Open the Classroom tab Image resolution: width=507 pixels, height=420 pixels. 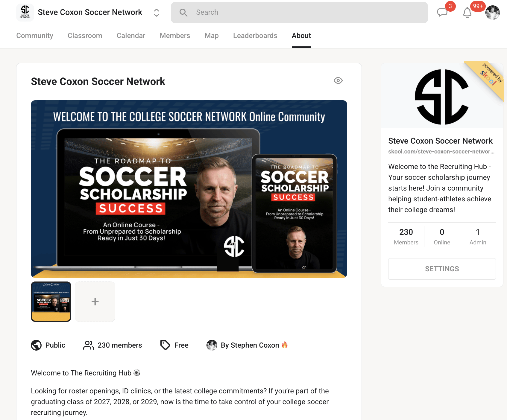click(85, 36)
